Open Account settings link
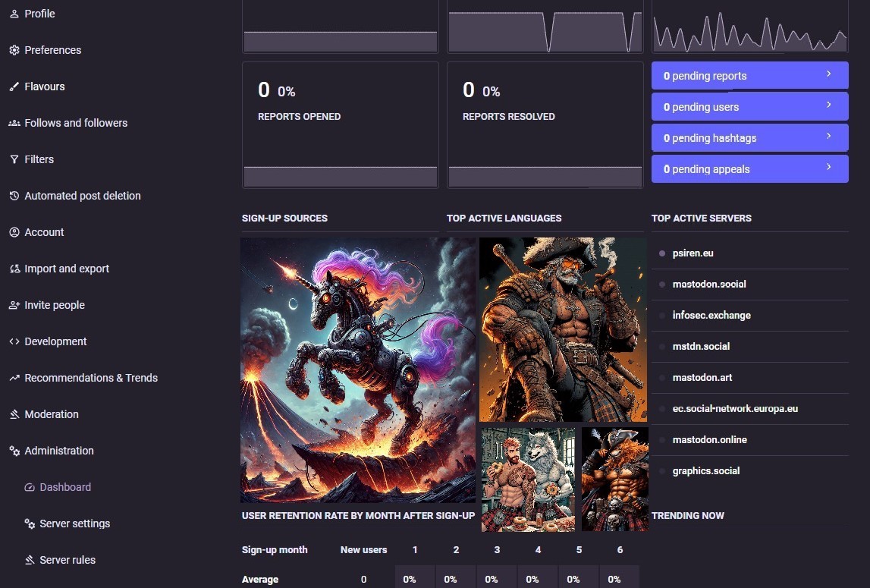Image resolution: width=870 pixels, height=588 pixels. (44, 232)
